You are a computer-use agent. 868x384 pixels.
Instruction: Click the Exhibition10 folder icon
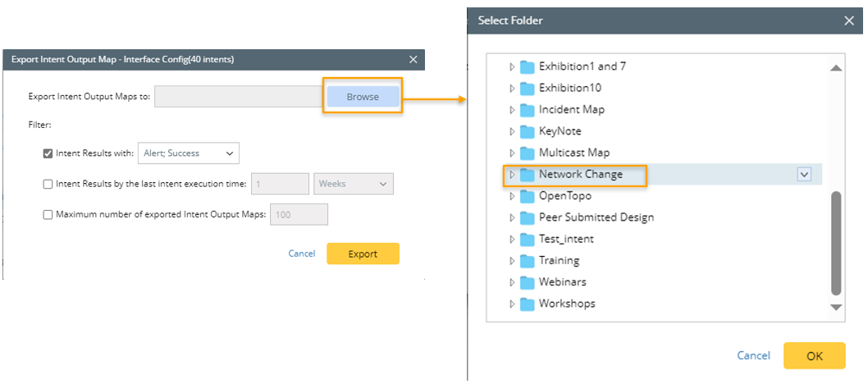[528, 88]
